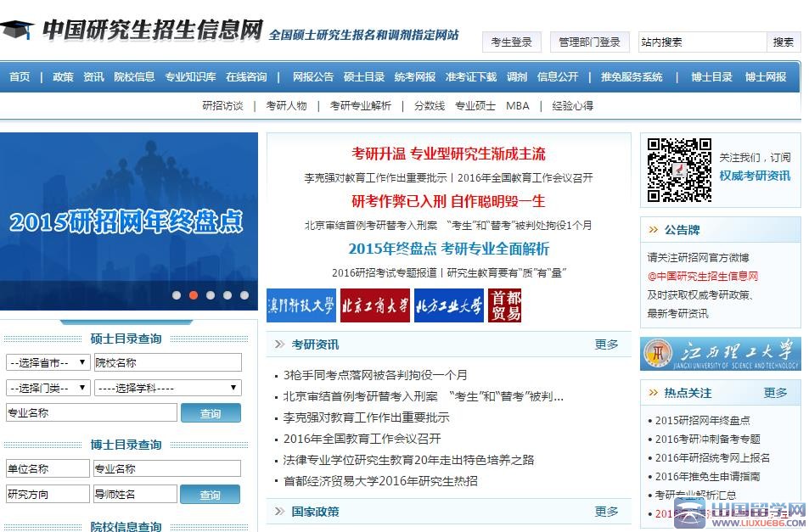Open the 澳門科技大學 logo banner
Image resolution: width=809 pixels, height=532 pixels.
point(301,305)
